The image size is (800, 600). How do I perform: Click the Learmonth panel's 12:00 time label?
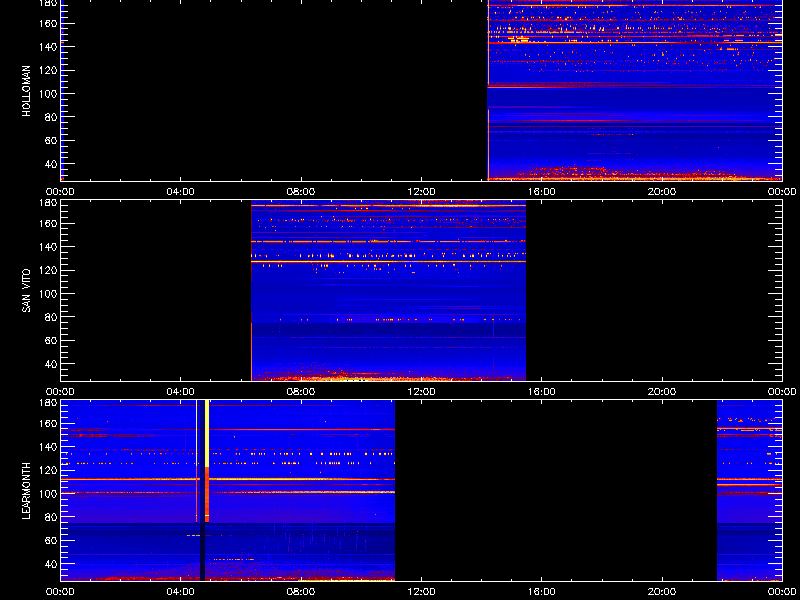(x=421, y=592)
